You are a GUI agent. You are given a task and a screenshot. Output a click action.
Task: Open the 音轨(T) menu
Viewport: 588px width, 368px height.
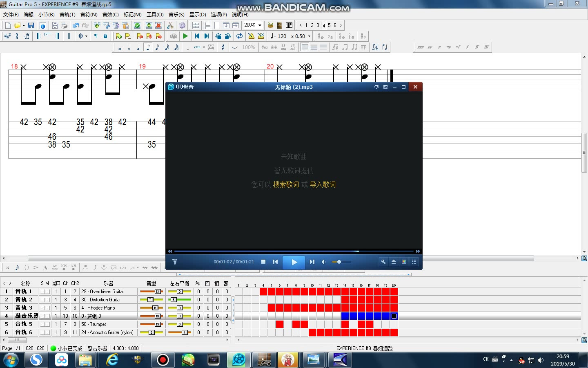coord(67,14)
